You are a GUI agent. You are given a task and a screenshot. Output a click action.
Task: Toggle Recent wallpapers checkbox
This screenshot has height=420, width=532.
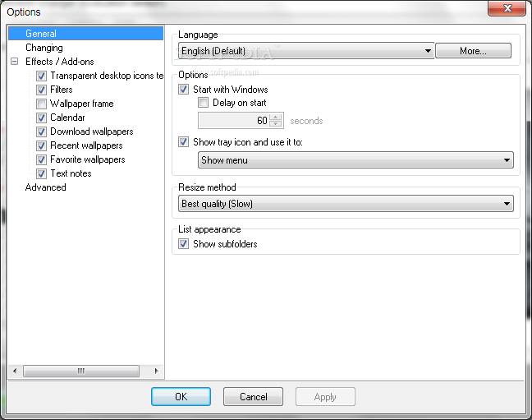coord(41,145)
